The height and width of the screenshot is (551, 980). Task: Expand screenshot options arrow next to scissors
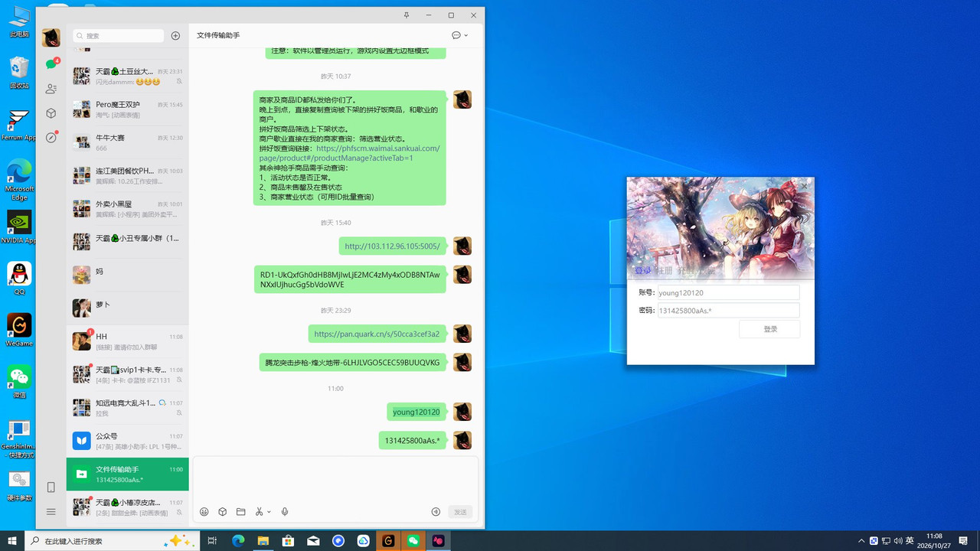click(x=269, y=512)
